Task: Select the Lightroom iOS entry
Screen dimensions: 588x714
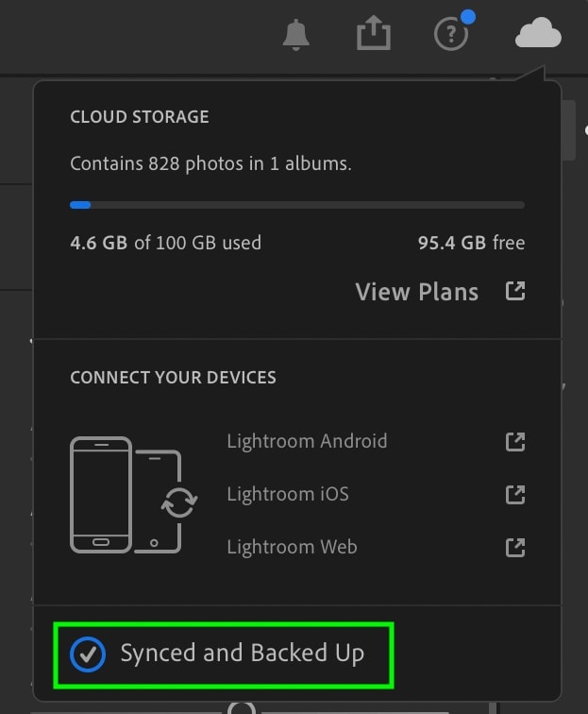Action: [288, 494]
